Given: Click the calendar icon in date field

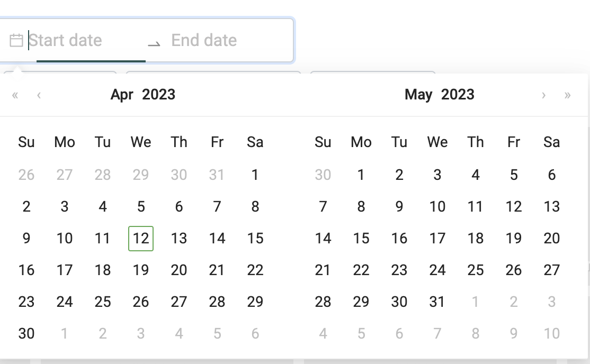Looking at the screenshot, I should point(16,40).
